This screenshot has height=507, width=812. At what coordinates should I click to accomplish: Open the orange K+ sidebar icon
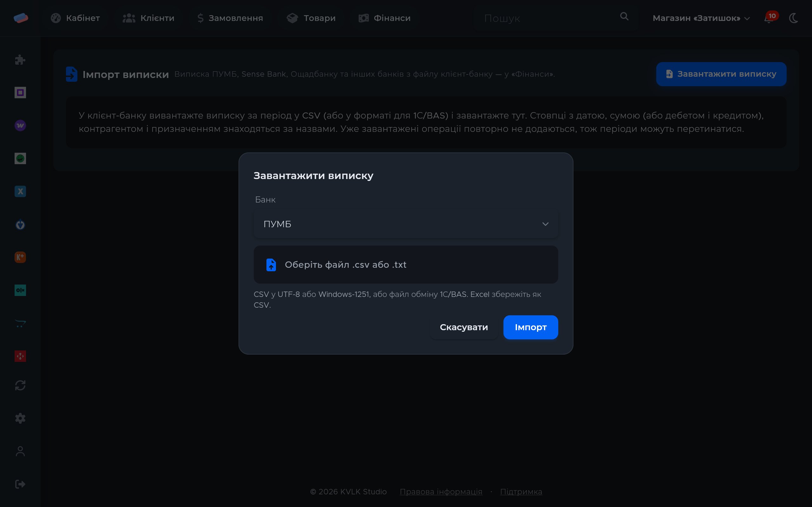pos(20,257)
